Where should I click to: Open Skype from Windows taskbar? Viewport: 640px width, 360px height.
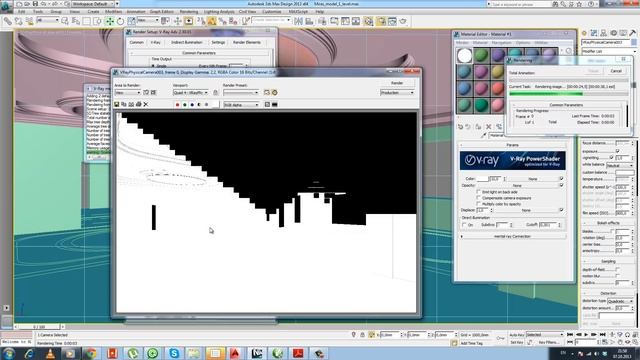click(x=174, y=353)
